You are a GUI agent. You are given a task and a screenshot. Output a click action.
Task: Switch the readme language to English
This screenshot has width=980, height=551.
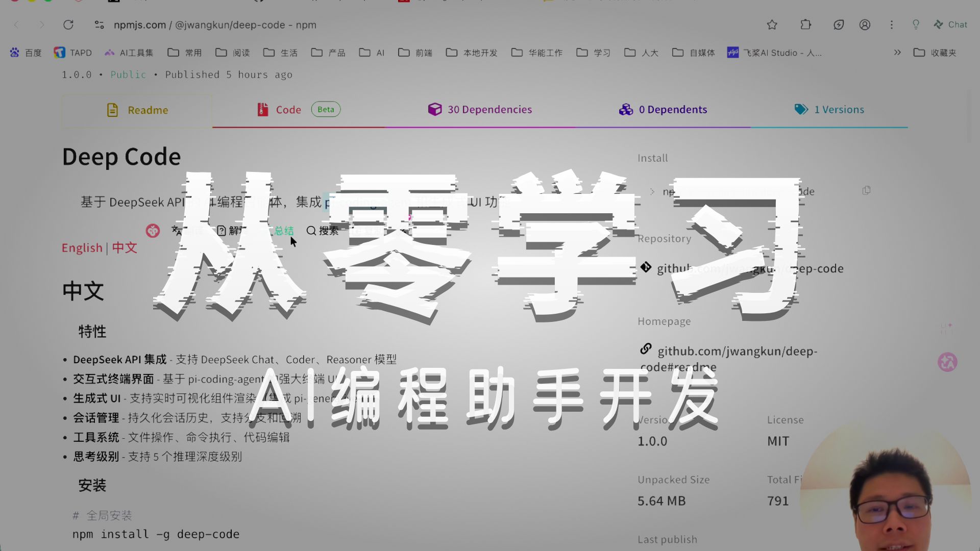[82, 248]
